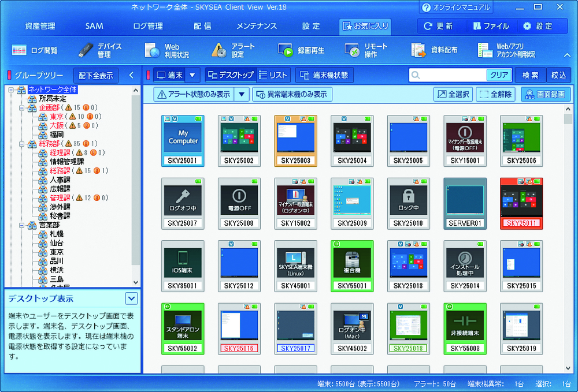Open the ログ閲覧 log viewer icon
Viewport: 578px width, 392px height.
(x=34, y=50)
